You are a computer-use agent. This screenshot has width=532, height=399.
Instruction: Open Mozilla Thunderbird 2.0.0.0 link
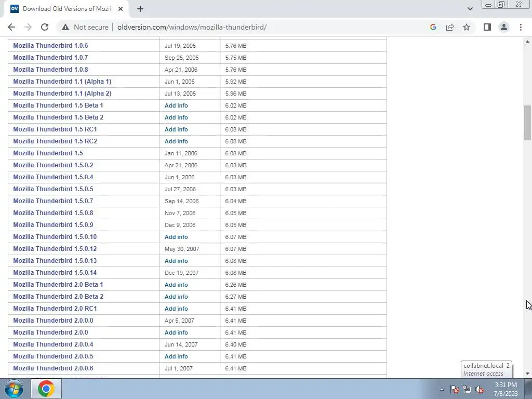(54, 320)
